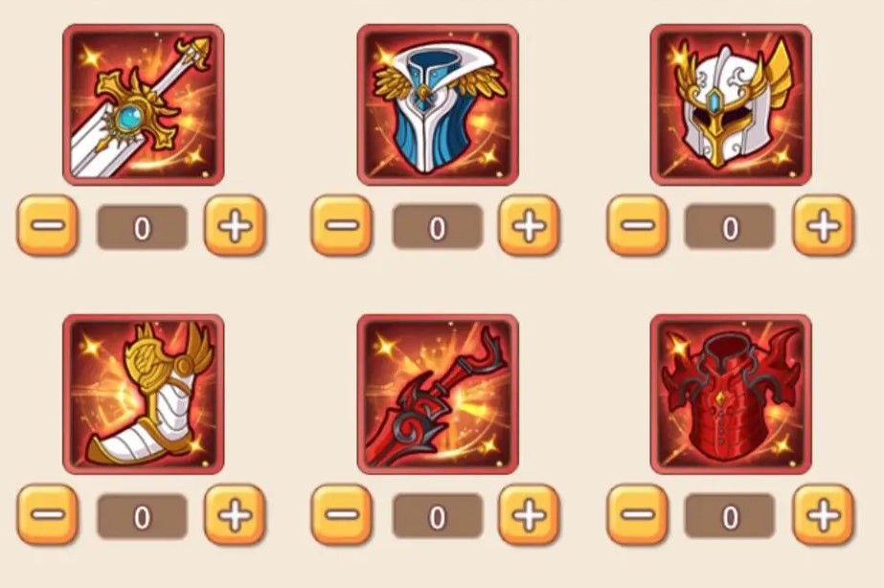
Task: Click the quantity field under the red sword
Action: [x=438, y=516]
